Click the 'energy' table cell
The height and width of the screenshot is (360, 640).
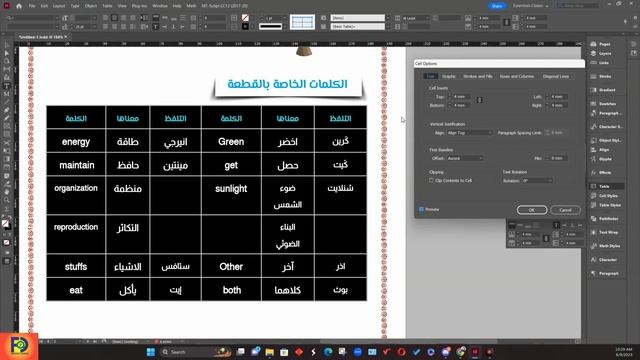click(76, 142)
